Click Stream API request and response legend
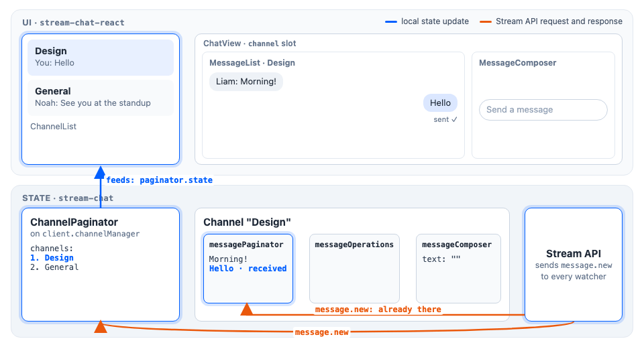This screenshot has height=347, width=644. [551, 21]
